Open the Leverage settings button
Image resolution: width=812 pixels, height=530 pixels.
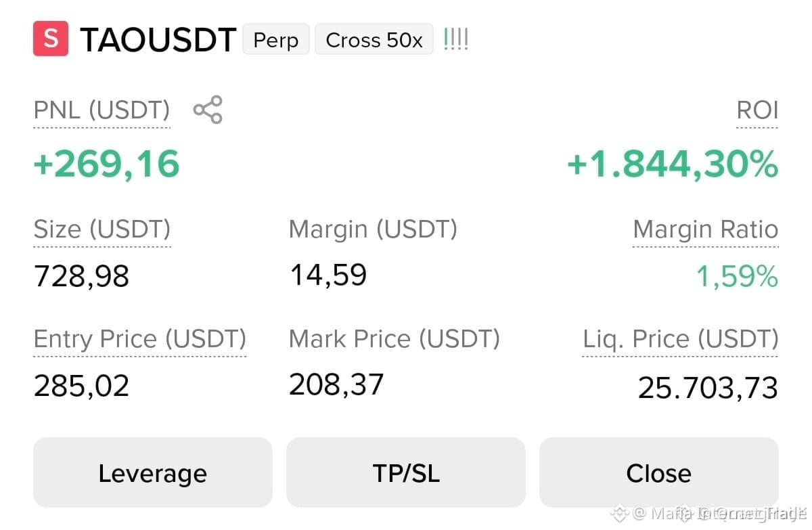coord(153,472)
